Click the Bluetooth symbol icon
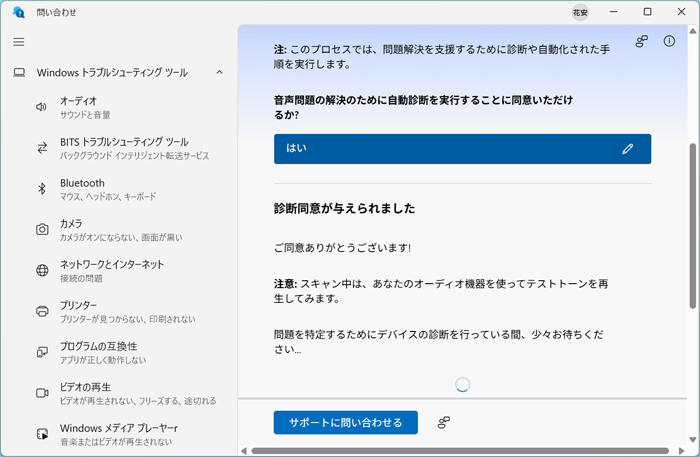 coord(42,189)
